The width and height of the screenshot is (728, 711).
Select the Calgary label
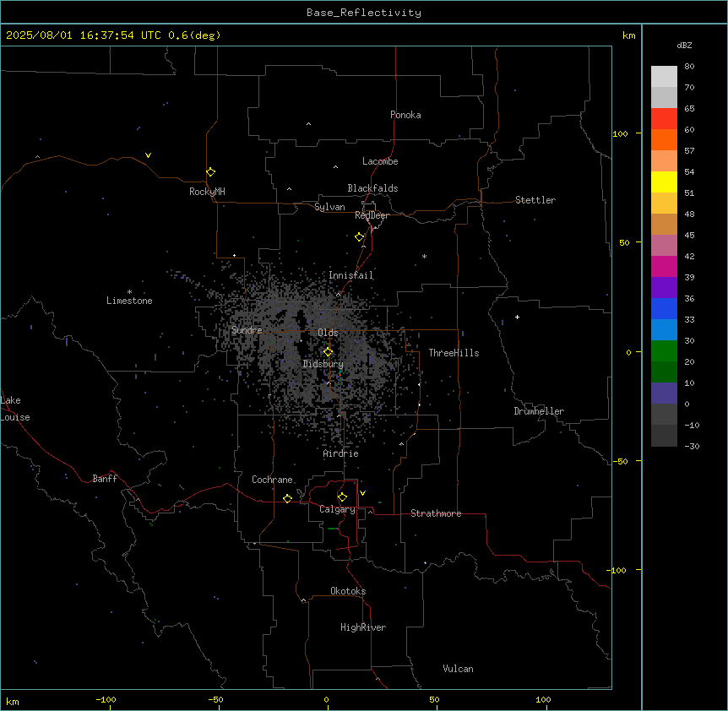coord(337,509)
